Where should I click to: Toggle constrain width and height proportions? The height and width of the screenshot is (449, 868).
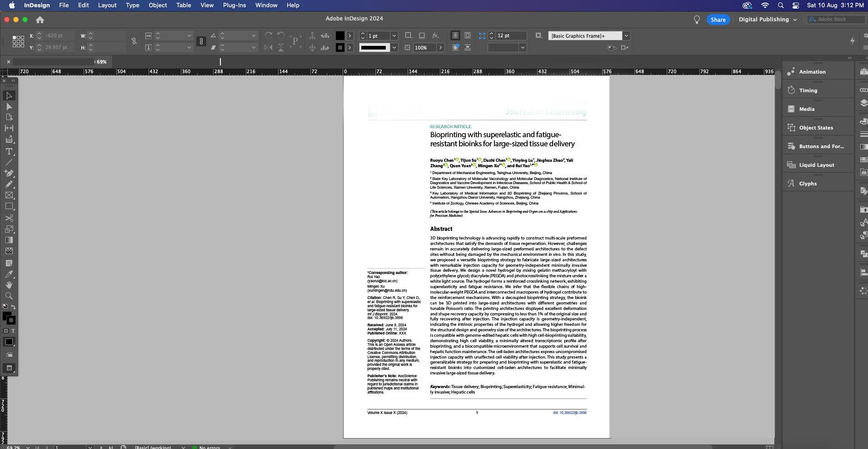coord(134,41)
